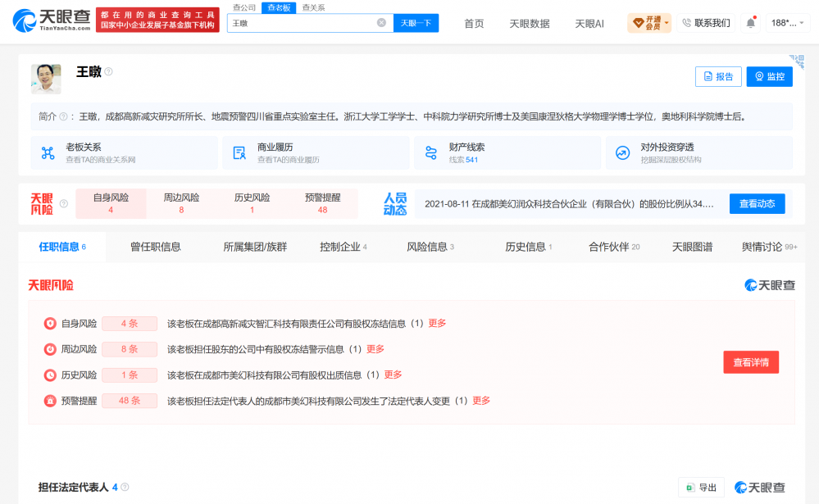Open the 历史信息 tab
This screenshot has width=819, height=504.
coord(529,247)
